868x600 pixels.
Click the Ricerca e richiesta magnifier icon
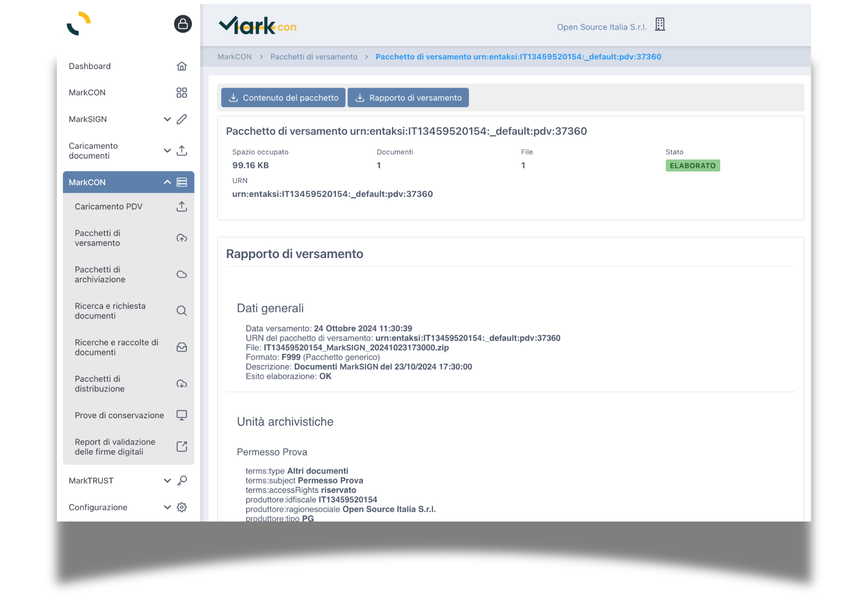(182, 311)
